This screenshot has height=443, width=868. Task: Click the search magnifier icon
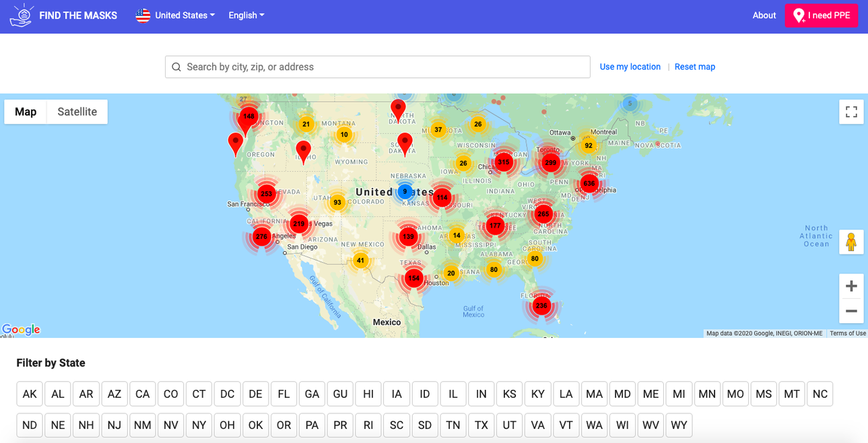(x=176, y=67)
